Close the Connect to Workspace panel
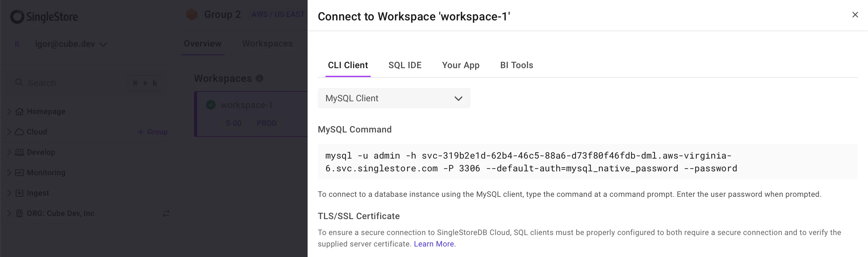Viewport: 868px width, 257px height. click(855, 15)
